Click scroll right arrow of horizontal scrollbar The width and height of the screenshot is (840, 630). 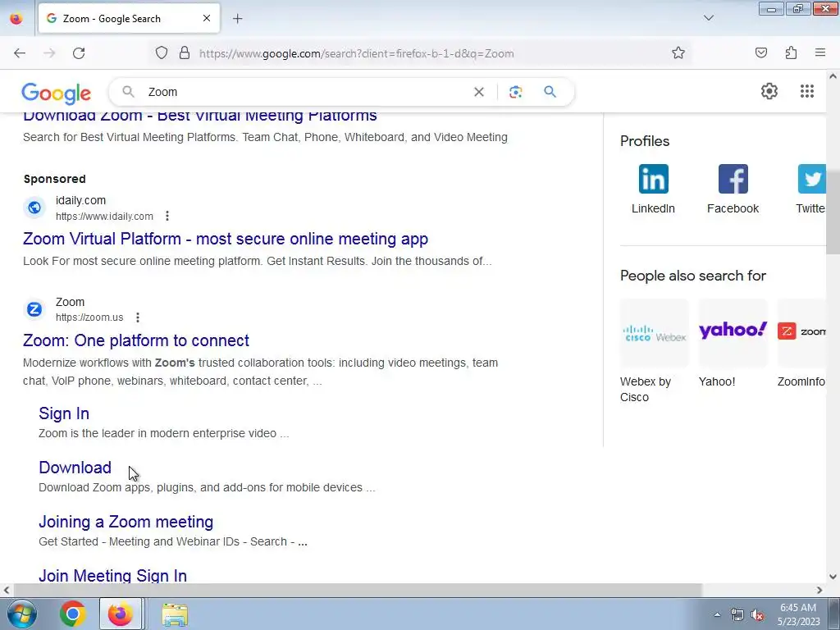click(819, 590)
